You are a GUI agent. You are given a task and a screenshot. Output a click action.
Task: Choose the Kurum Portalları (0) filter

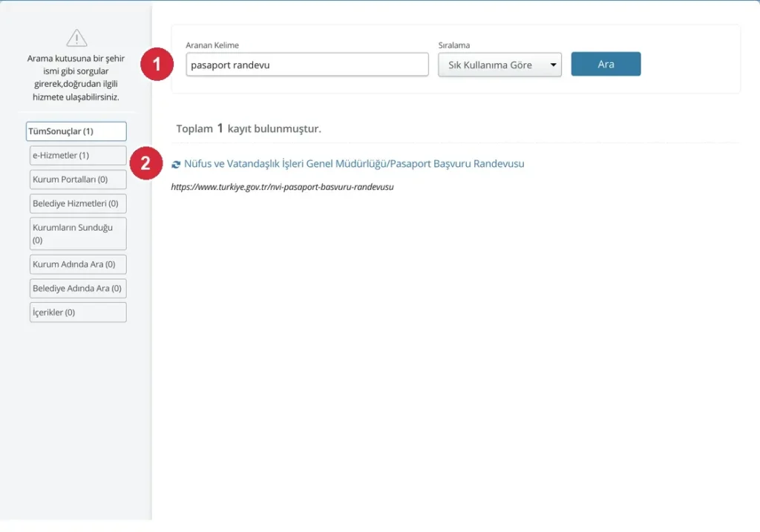tap(78, 180)
